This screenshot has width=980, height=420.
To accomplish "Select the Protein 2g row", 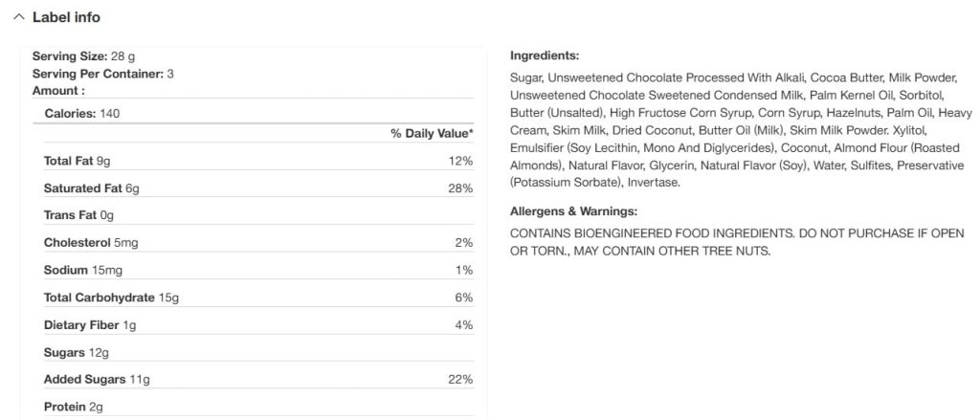I will [253, 407].
